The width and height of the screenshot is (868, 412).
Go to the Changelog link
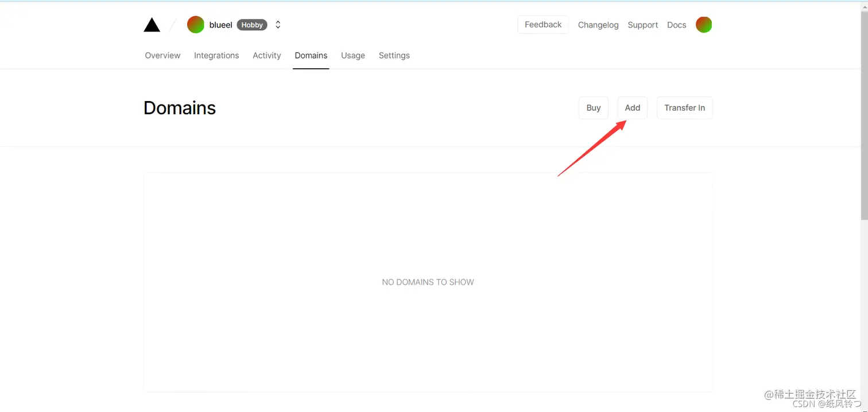click(598, 25)
